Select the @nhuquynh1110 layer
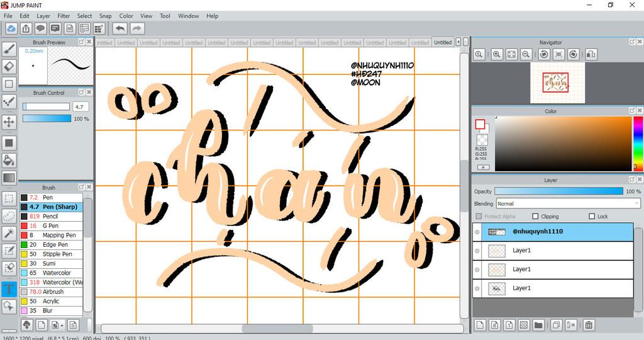The width and height of the screenshot is (644, 340). pos(553,232)
